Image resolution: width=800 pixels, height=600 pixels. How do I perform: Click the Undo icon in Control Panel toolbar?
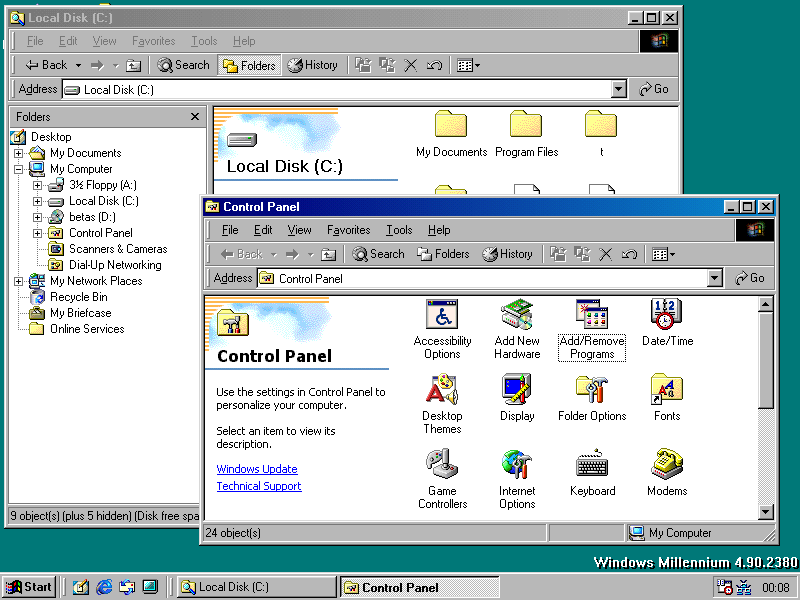[630, 254]
